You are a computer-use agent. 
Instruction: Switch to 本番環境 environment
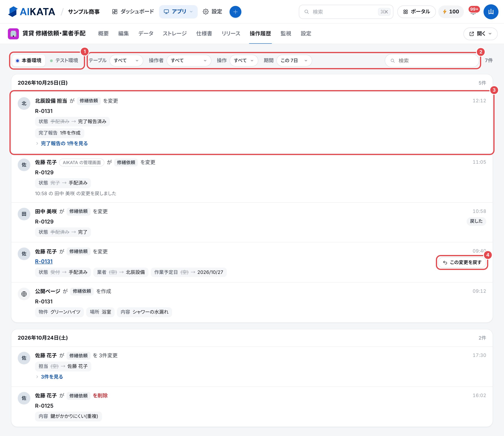[x=29, y=61]
